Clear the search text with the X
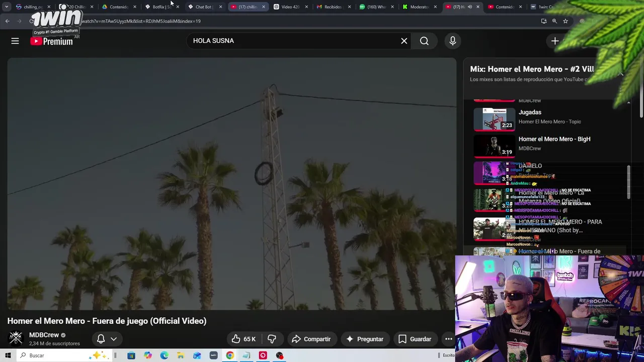This screenshot has width=644, height=362. [x=404, y=41]
